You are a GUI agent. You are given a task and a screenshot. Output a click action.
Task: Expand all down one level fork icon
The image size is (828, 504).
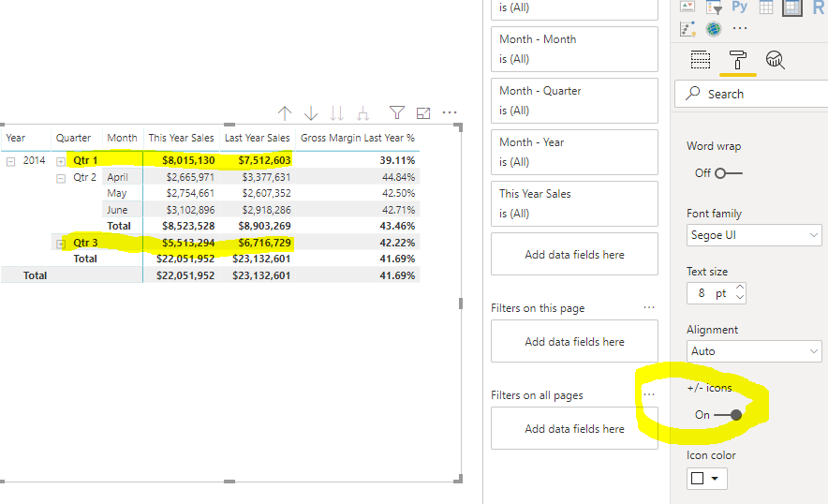362,112
